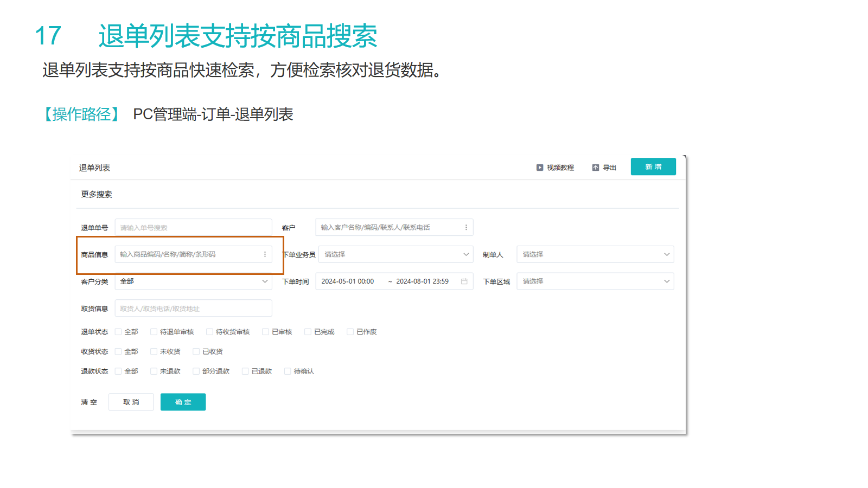Check the 已退款 box

[x=245, y=371]
